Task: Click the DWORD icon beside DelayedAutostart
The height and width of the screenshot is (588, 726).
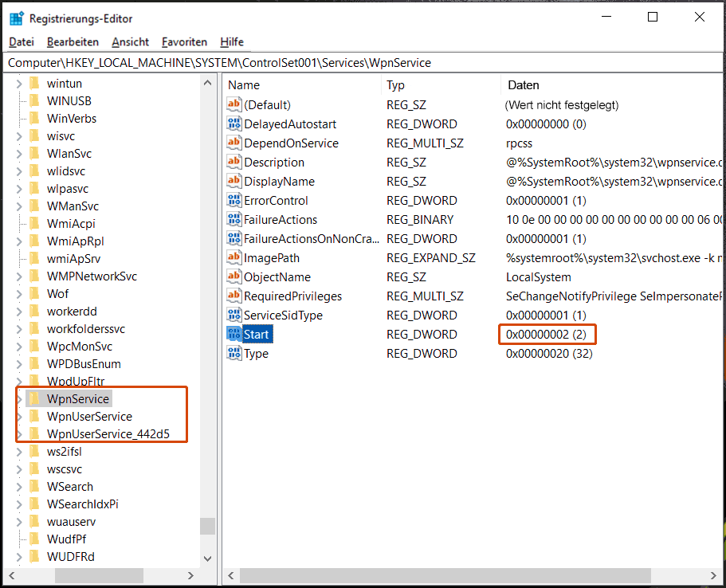Action: click(x=233, y=123)
